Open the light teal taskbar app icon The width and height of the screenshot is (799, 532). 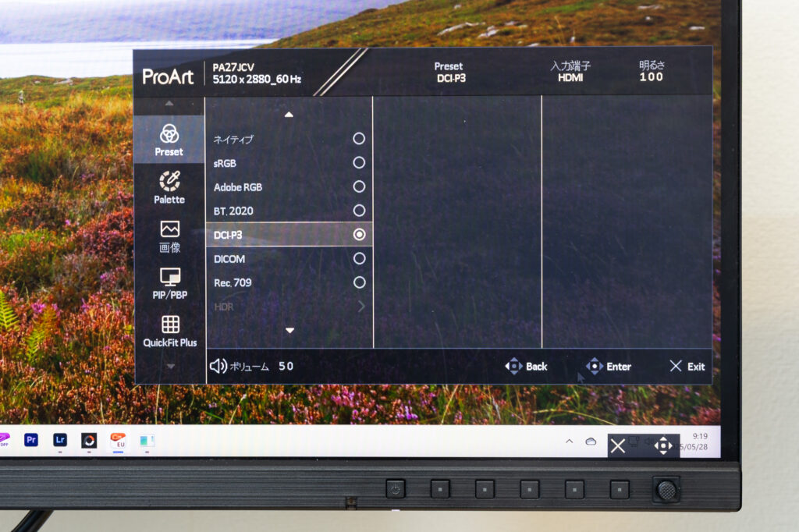147,440
